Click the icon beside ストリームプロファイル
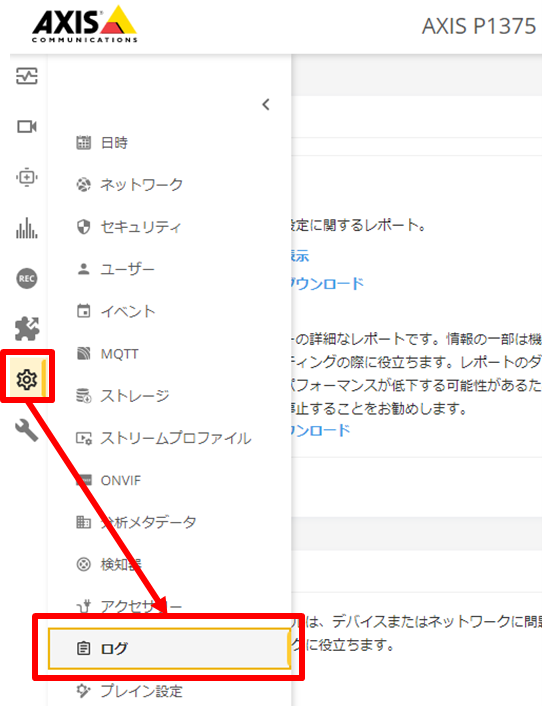Image resolution: width=542 pixels, height=706 pixels. point(84,438)
